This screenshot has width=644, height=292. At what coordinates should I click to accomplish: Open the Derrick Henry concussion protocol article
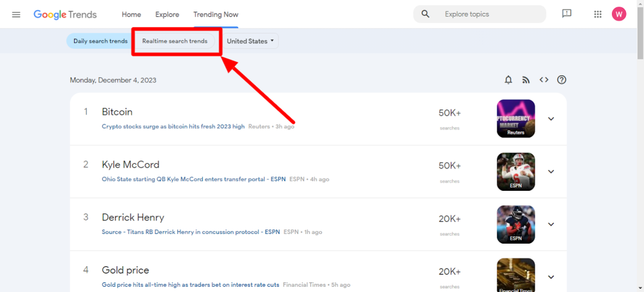point(191,232)
